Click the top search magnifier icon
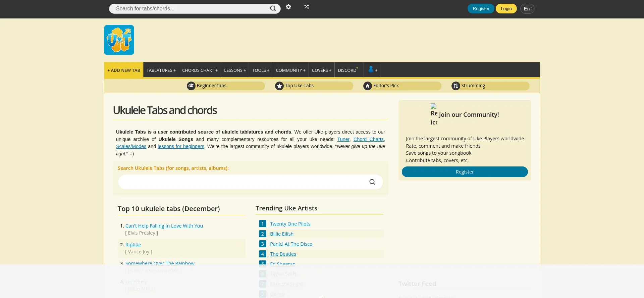Viewport: 644px width, 298px height. [273, 8]
